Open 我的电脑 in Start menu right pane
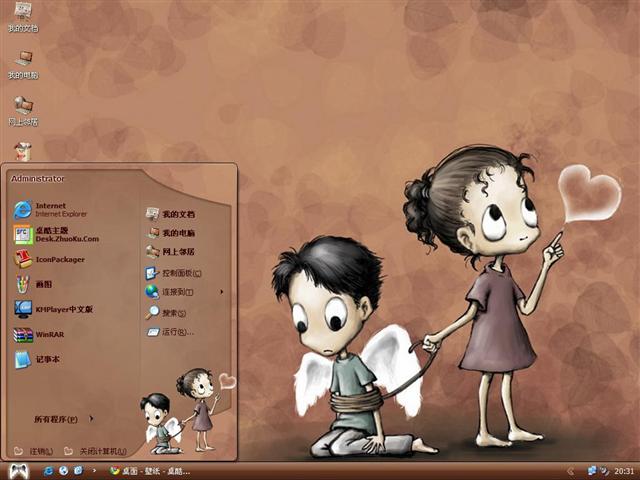This screenshot has width=640, height=480. click(x=170, y=233)
